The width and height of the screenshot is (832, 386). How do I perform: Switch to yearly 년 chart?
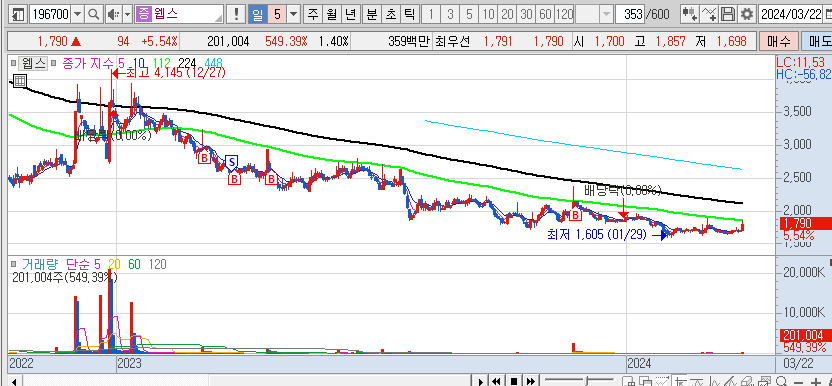pyautogui.click(x=351, y=14)
